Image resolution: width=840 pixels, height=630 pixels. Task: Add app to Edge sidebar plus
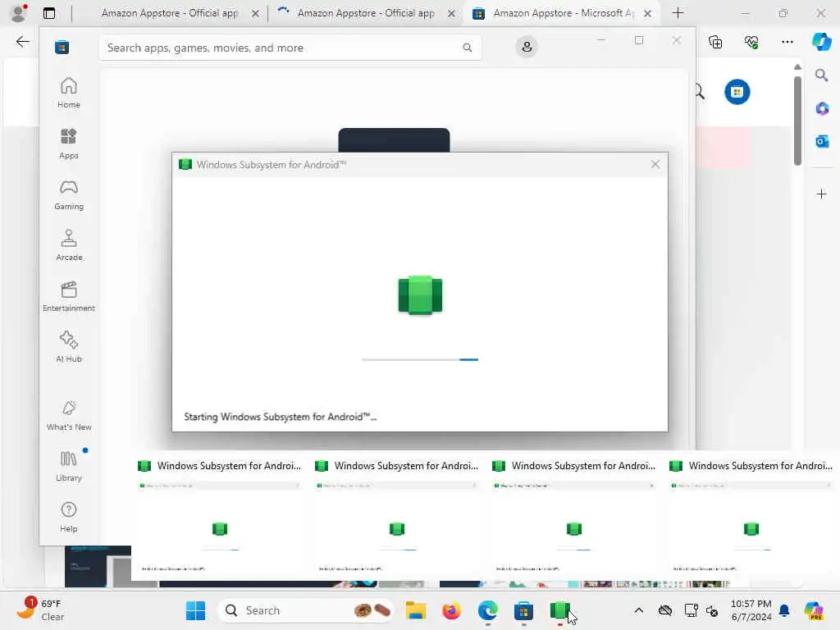click(x=822, y=194)
